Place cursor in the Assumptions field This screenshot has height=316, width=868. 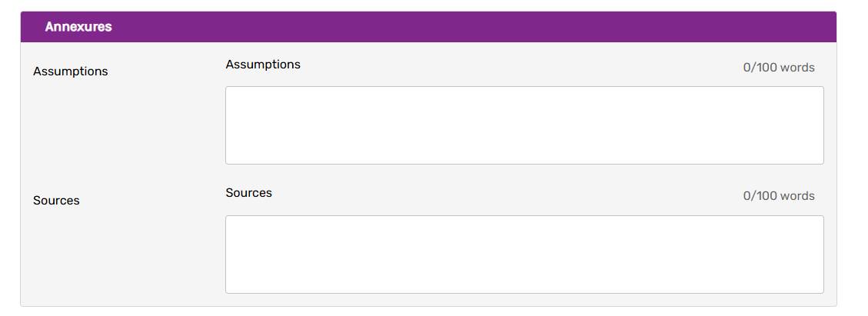click(x=524, y=125)
